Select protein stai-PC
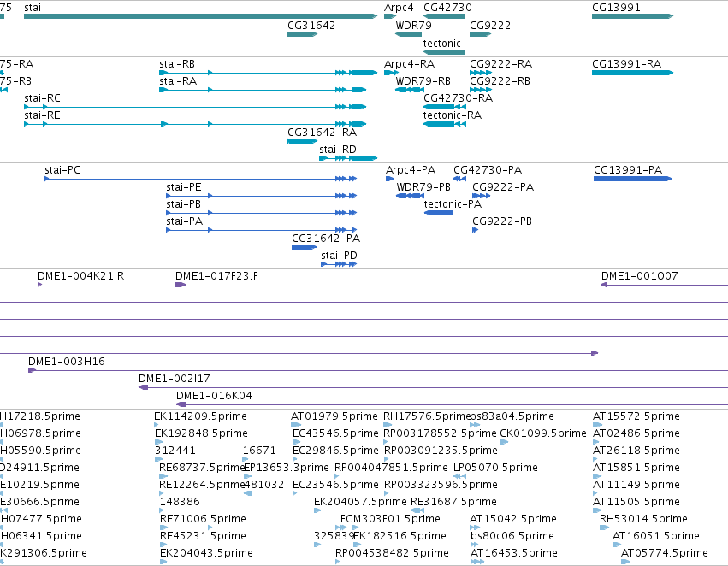Screen dimensions: 728x566 coord(200,179)
